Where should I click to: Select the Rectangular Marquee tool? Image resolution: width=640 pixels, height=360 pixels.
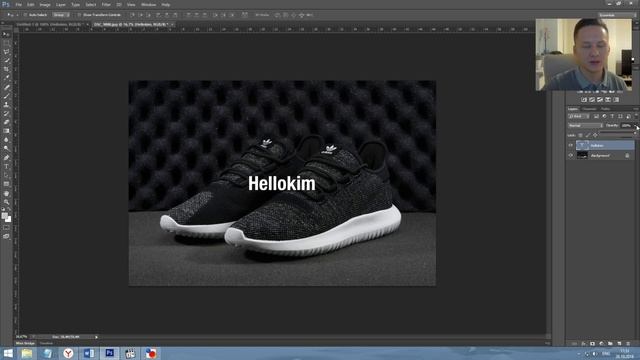pos(6,43)
